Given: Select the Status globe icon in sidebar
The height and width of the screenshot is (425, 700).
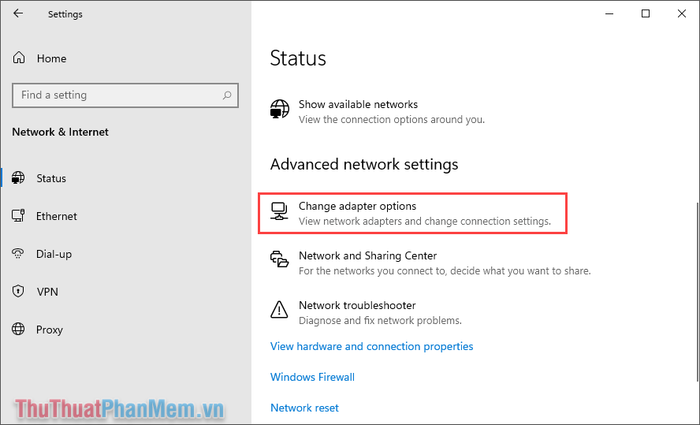Looking at the screenshot, I should click(x=18, y=178).
